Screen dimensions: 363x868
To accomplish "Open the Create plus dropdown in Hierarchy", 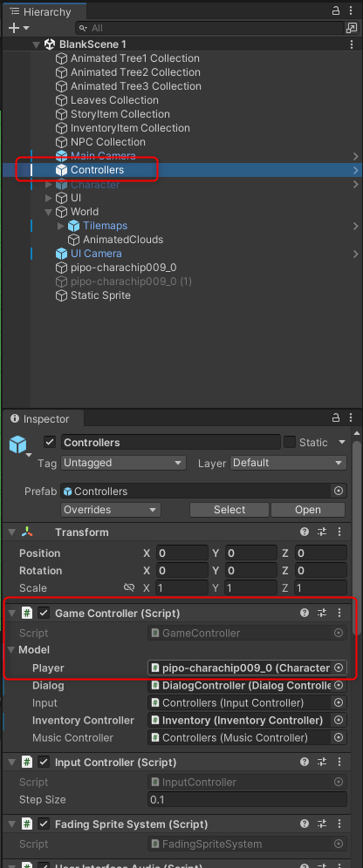I will click(x=18, y=28).
